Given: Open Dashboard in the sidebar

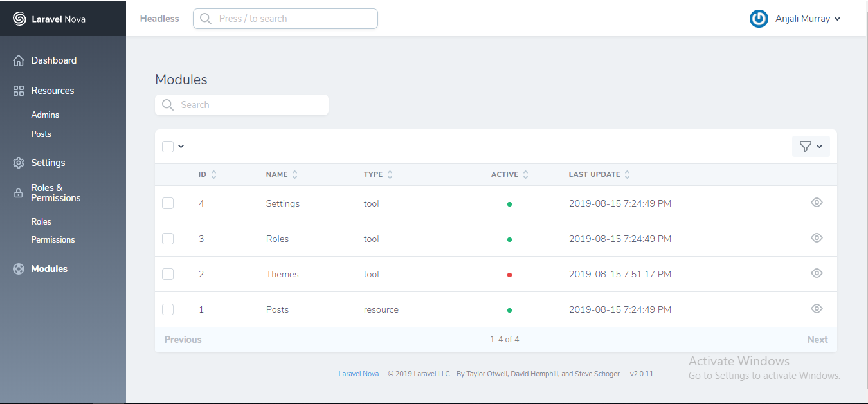Looking at the screenshot, I should pyautogui.click(x=54, y=60).
